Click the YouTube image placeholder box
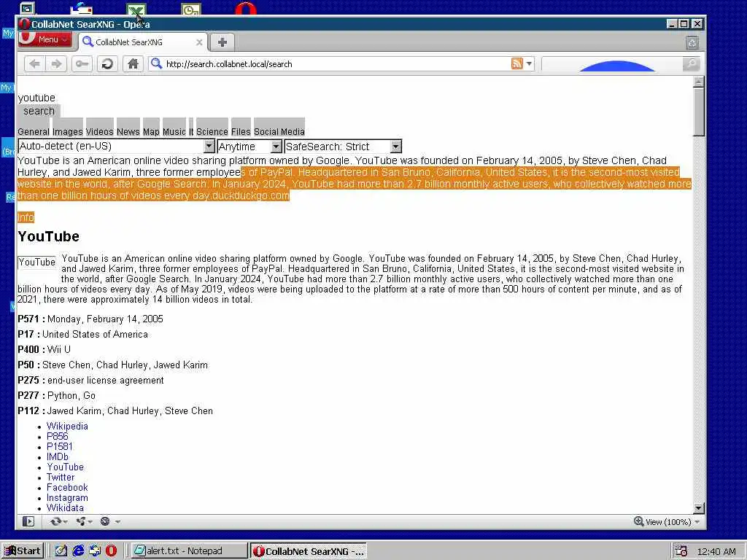The width and height of the screenshot is (747, 560). pos(36,262)
